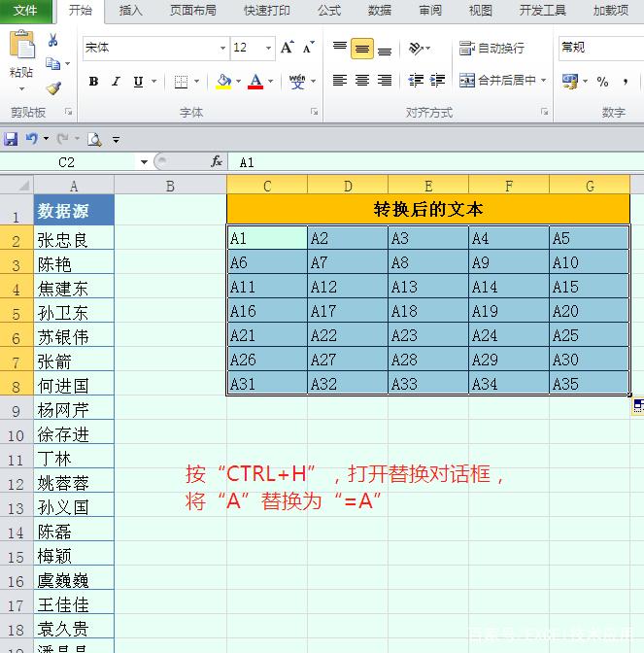
Task: Click accounting number format icon
Action: click(x=570, y=82)
